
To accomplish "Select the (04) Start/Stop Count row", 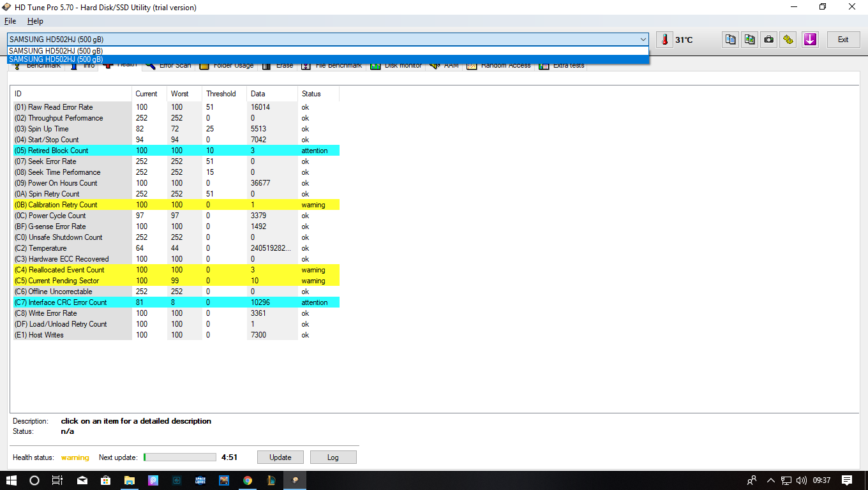I will point(176,140).
